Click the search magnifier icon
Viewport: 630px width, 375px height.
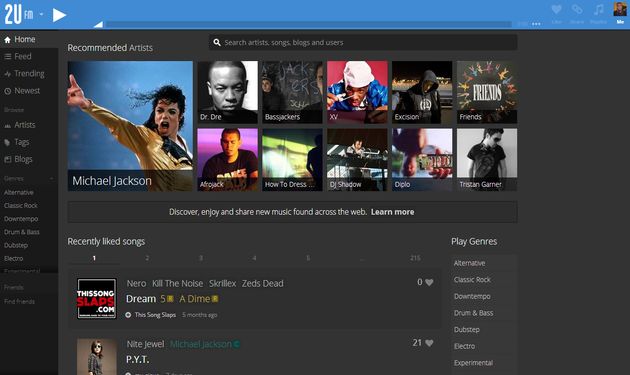pyautogui.click(x=217, y=42)
